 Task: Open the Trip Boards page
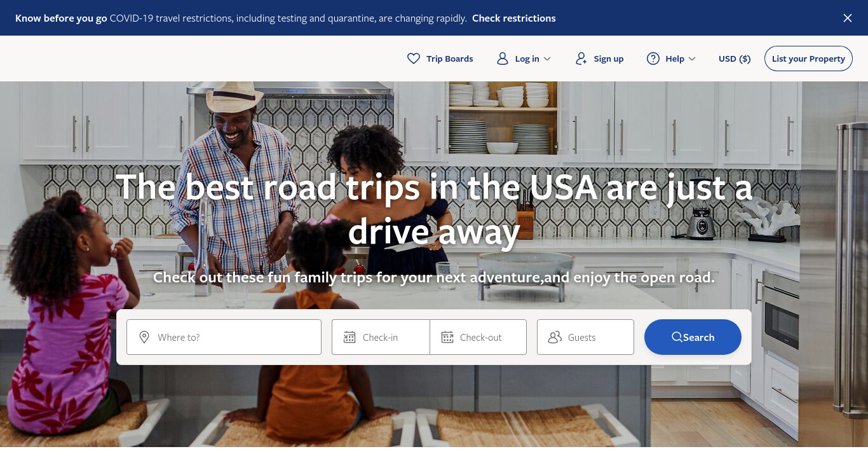(x=440, y=59)
